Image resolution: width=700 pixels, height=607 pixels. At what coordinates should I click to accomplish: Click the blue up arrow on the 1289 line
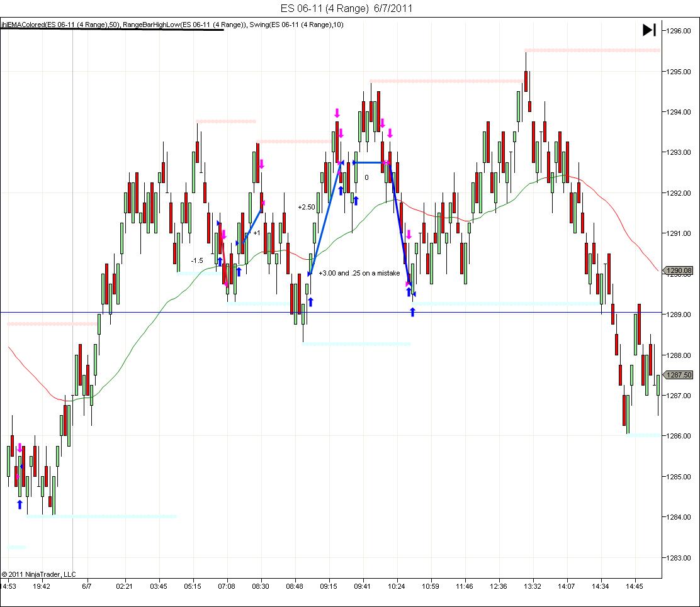pyautogui.click(x=412, y=312)
